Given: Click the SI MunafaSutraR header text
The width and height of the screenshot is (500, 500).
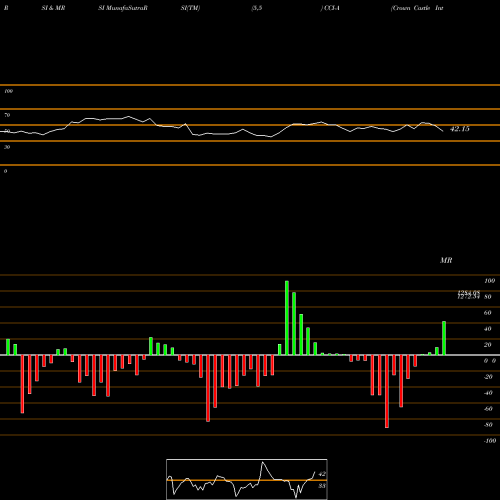Looking at the screenshot, I should point(123,8).
